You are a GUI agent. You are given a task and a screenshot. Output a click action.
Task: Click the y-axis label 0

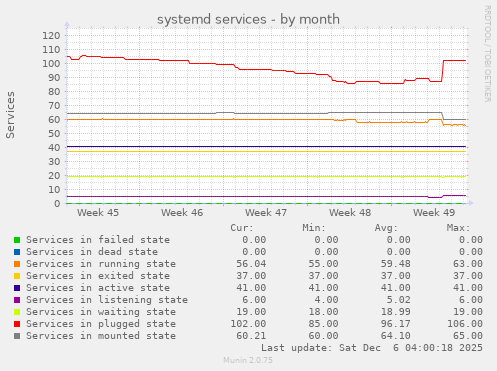57,204
